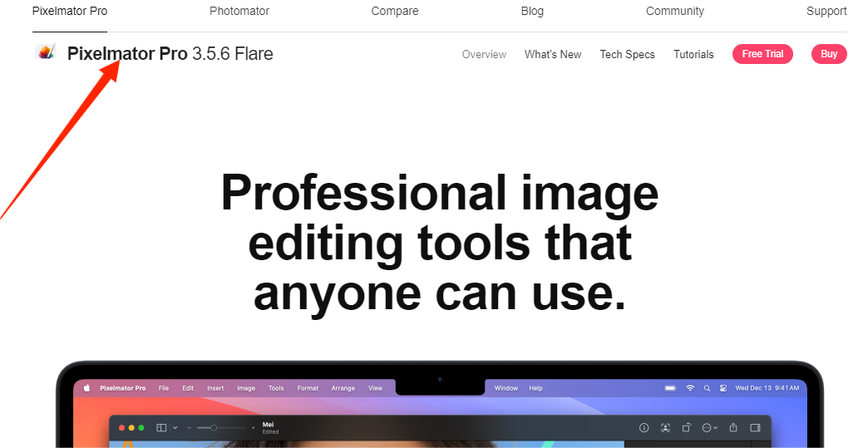
Task: Click the pink Buy button
Action: pos(829,54)
